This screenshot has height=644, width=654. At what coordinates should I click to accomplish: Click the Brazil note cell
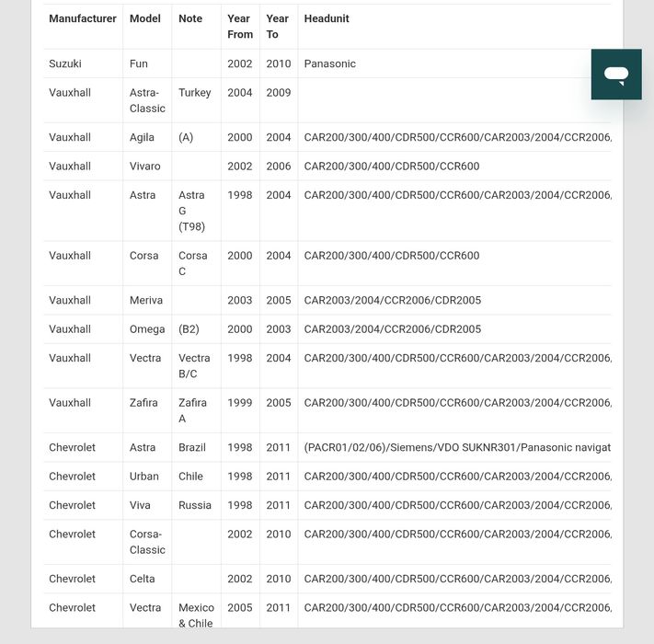(x=192, y=447)
